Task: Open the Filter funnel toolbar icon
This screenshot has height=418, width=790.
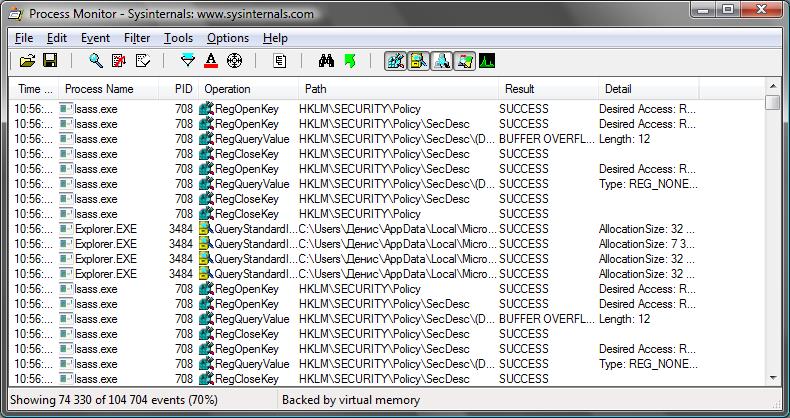Action: [187, 61]
